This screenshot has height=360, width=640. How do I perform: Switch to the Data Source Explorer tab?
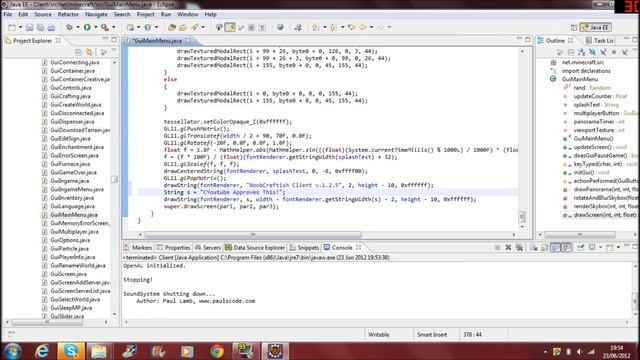point(255,248)
